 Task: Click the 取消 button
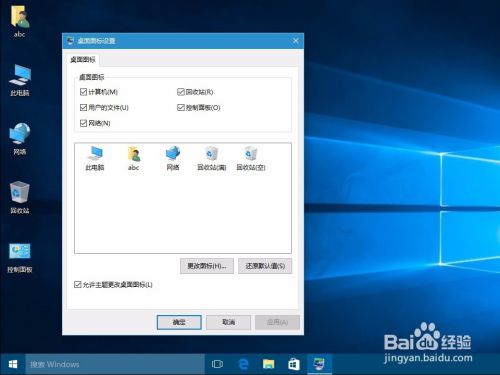coord(228,322)
